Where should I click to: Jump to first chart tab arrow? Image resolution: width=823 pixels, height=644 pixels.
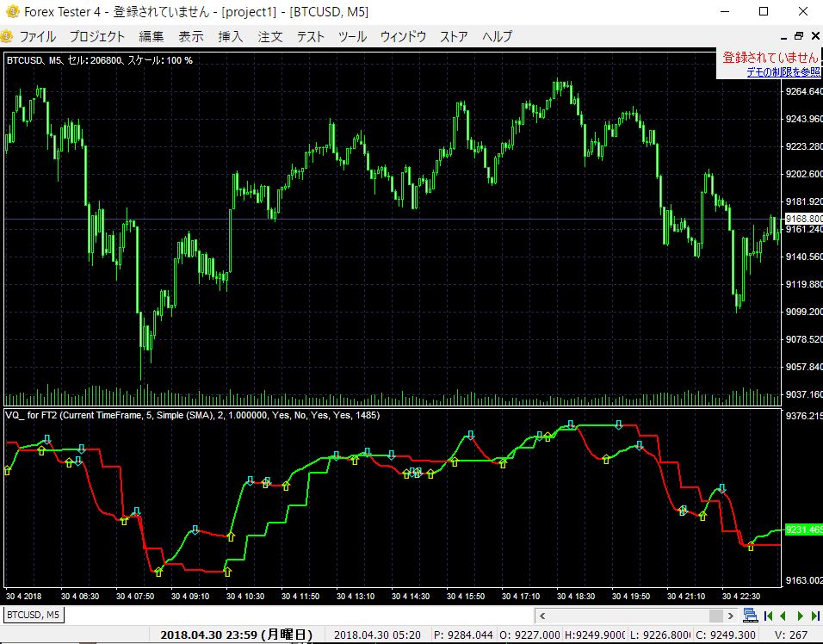pyautogui.click(x=769, y=616)
